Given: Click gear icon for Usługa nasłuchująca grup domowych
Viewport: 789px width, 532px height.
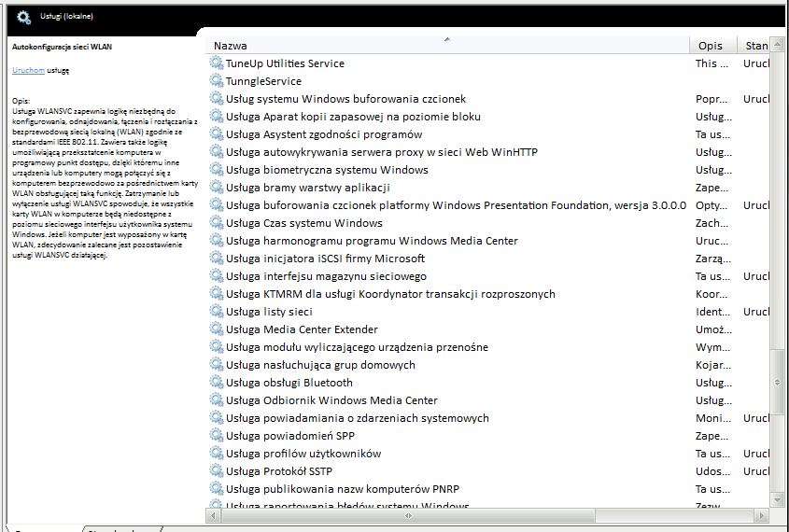Looking at the screenshot, I should coord(217,364).
